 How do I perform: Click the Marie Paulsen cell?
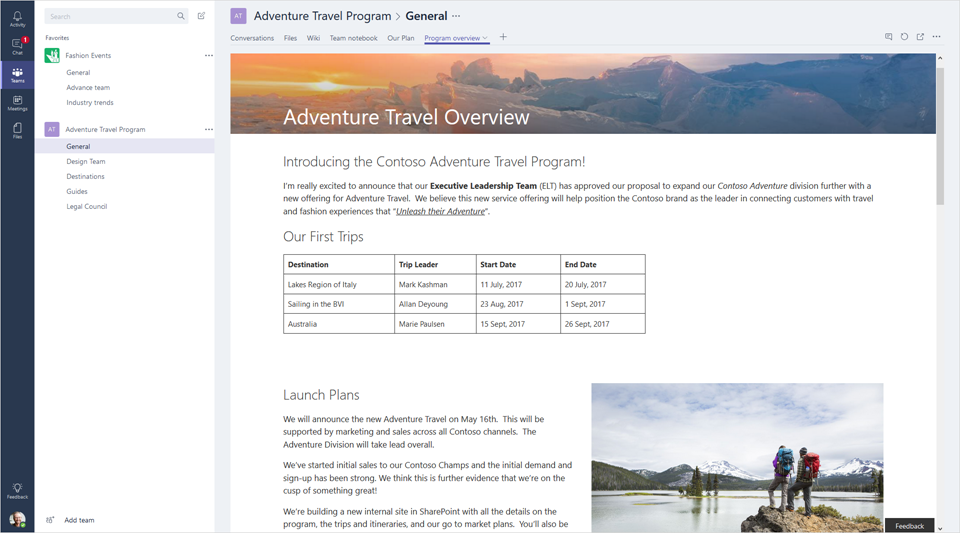click(x=435, y=324)
